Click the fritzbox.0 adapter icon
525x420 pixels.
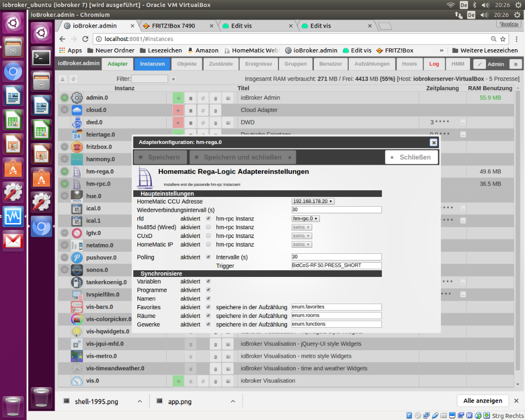pyautogui.click(x=77, y=147)
